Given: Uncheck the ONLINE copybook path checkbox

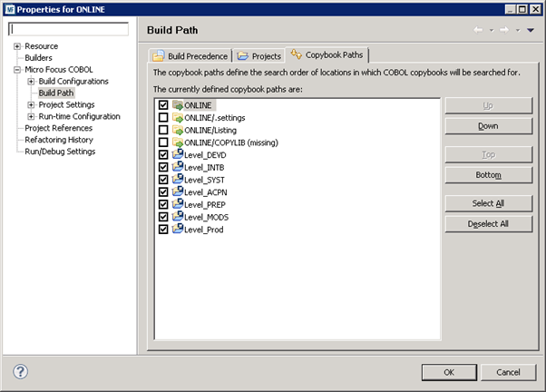Looking at the screenshot, I should (163, 106).
